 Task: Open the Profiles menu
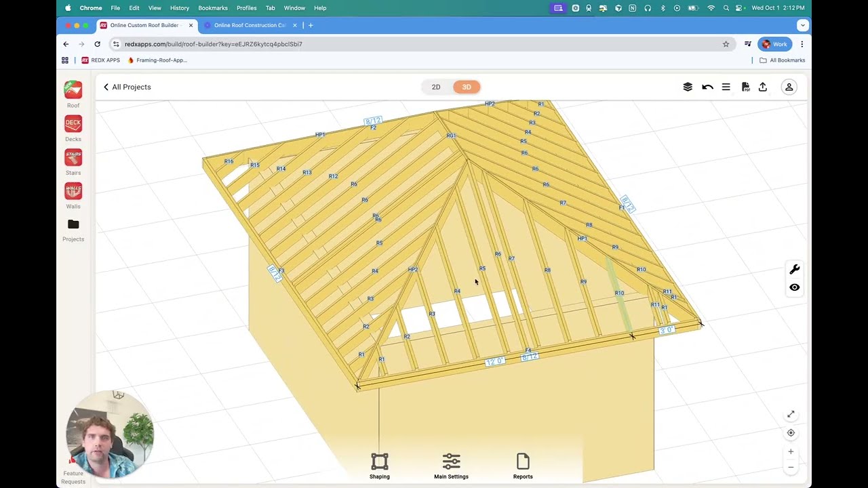pos(247,8)
